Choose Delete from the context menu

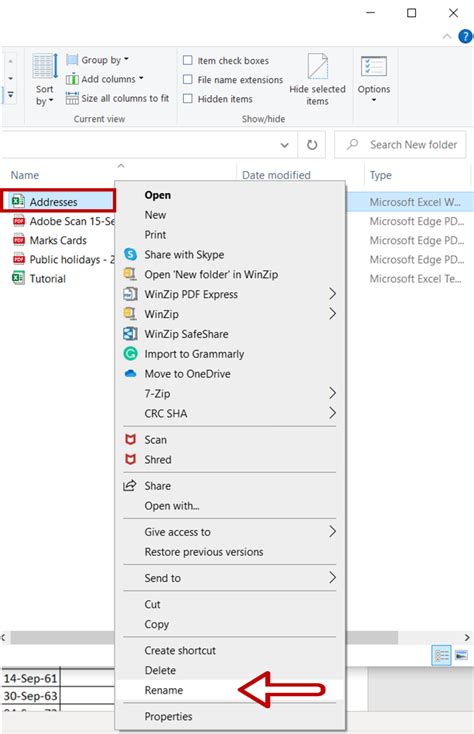[x=160, y=670]
